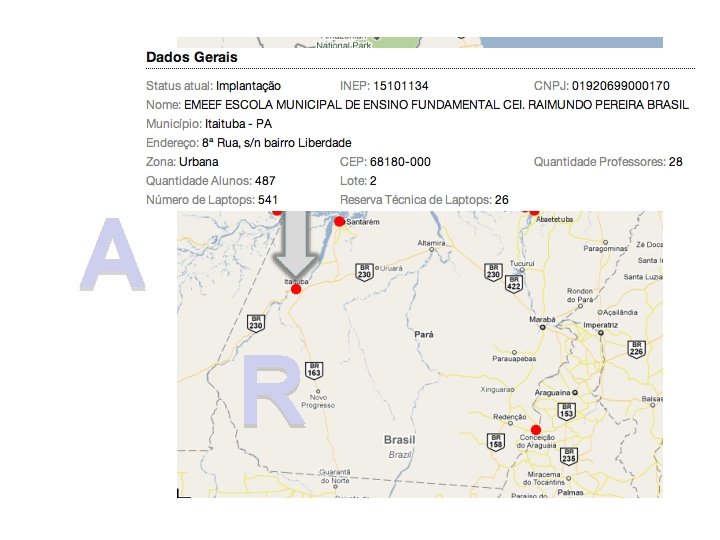Click the red marker at Santarém

pos(339,222)
